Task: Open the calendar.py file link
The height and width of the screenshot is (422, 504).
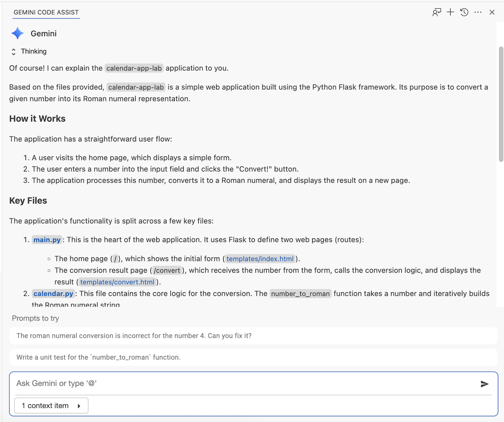Action: click(53, 294)
